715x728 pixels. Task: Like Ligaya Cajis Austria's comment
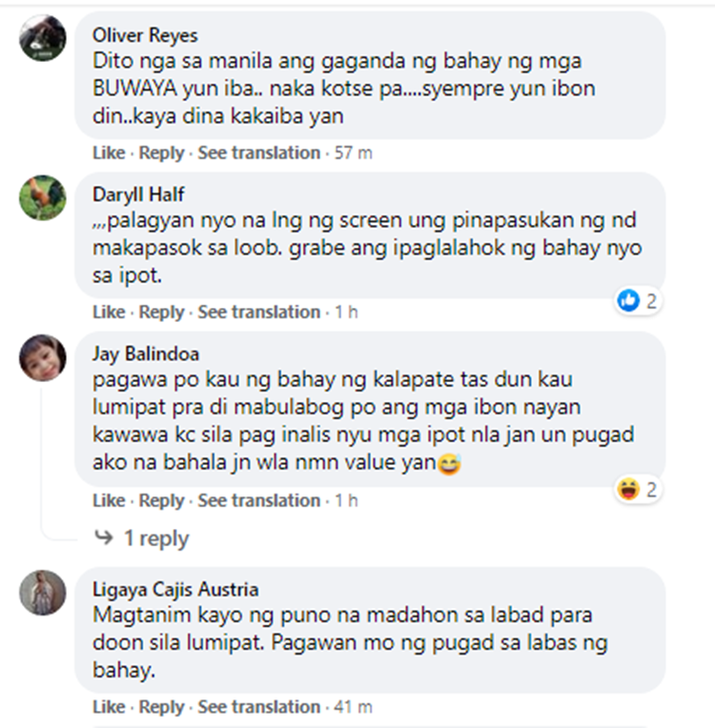(x=109, y=707)
